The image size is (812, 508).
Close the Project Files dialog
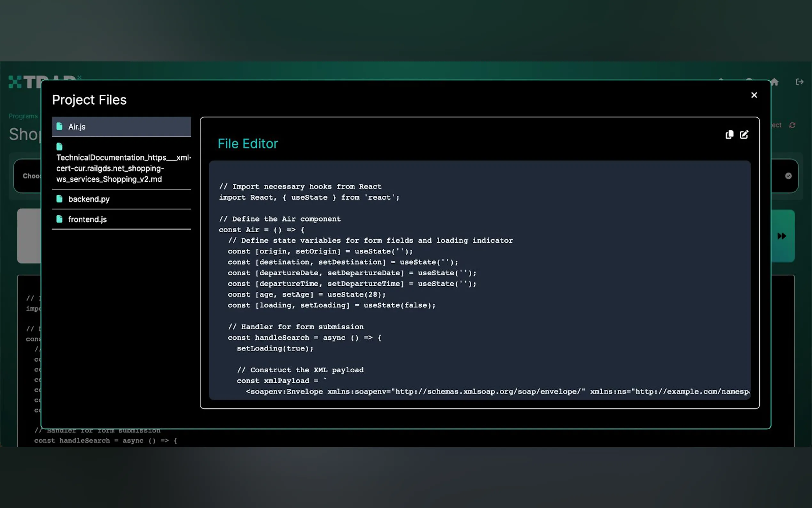tap(754, 95)
